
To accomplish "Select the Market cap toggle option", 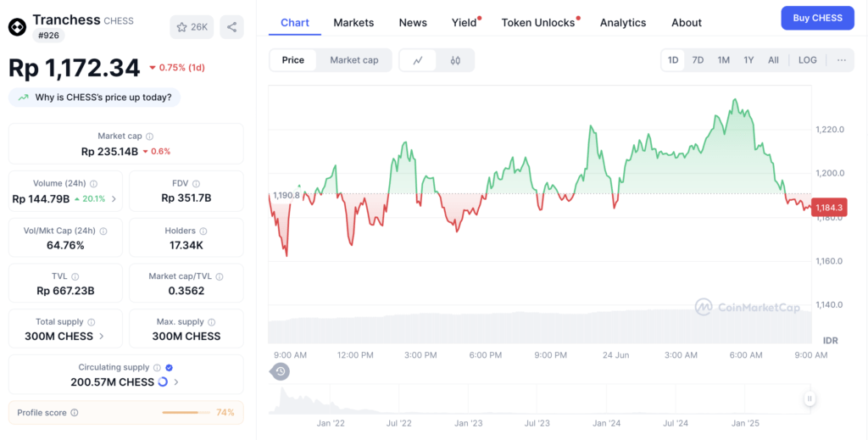I will (354, 60).
